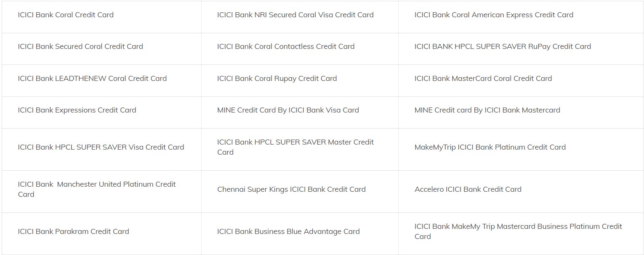644x255 pixels.
Task: Select ICICI Bank Business Blue Advantage Card
Action: (x=288, y=231)
